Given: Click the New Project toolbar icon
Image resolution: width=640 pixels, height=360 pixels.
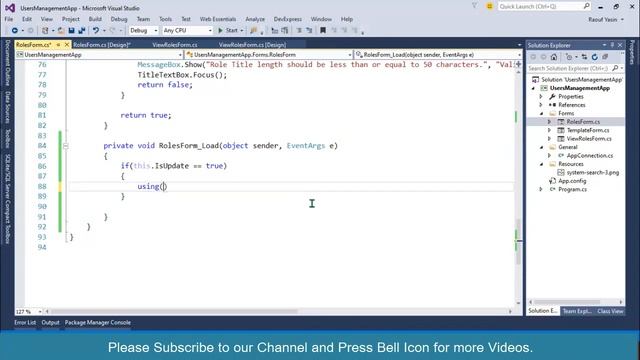Looking at the screenshot, I should 45,31.
